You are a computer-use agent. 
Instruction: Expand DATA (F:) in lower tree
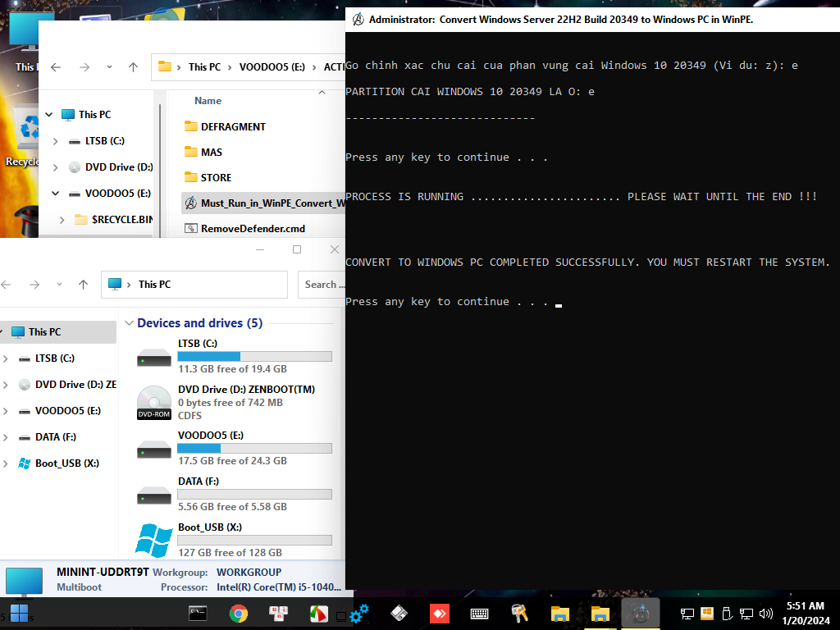(6, 437)
